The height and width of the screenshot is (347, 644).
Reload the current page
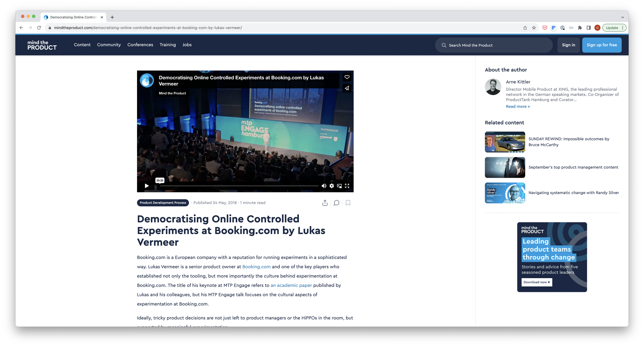39,28
